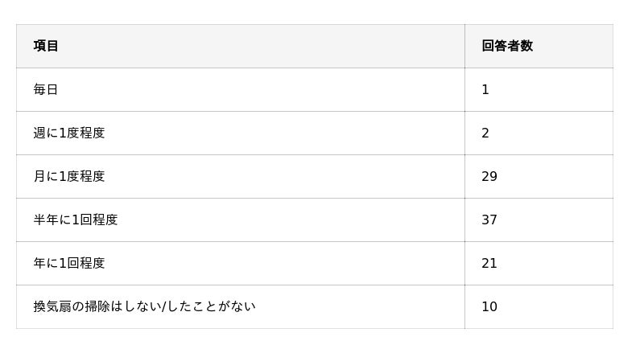
Task: Select the value 37 in the table
Action: tap(489, 220)
